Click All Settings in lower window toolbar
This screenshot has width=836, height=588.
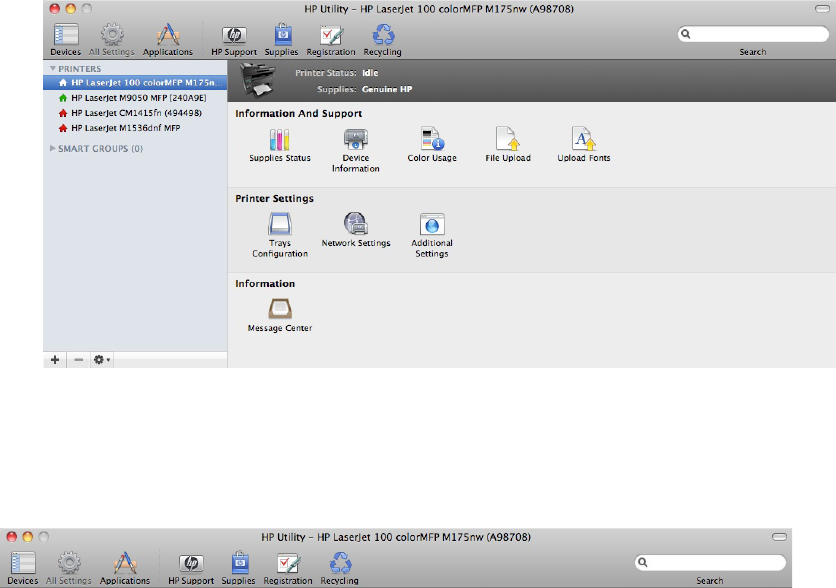(x=69, y=568)
